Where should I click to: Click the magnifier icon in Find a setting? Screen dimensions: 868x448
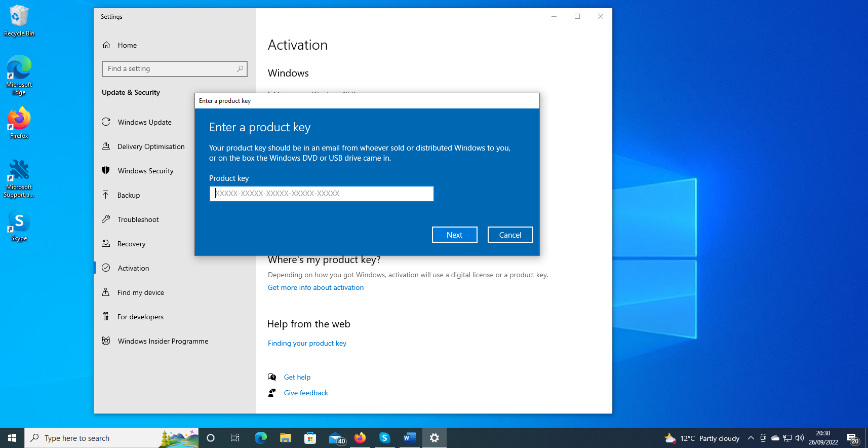pos(240,69)
